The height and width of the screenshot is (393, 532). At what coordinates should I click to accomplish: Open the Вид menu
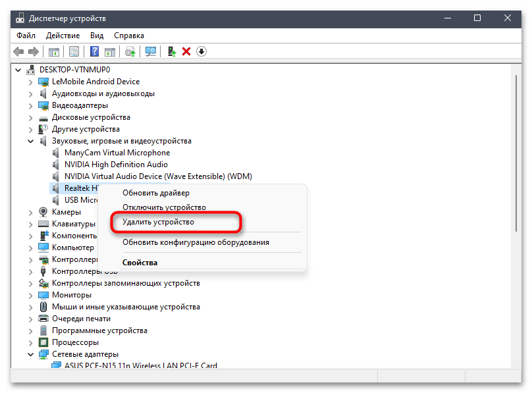(x=97, y=36)
